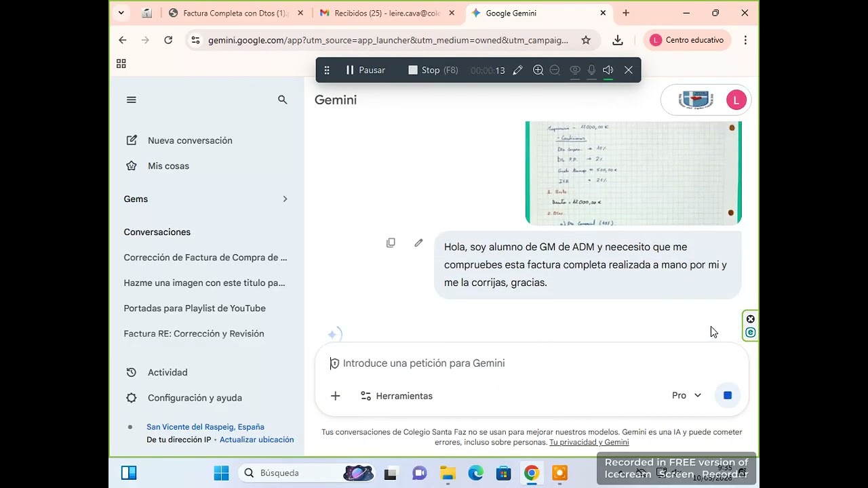Stop the screen recording
The image size is (868, 488).
(433, 70)
